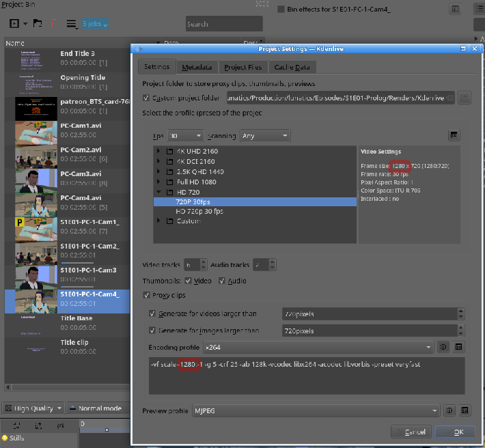Switch to the Metadata tab
The width and height of the screenshot is (485, 448).
click(197, 68)
